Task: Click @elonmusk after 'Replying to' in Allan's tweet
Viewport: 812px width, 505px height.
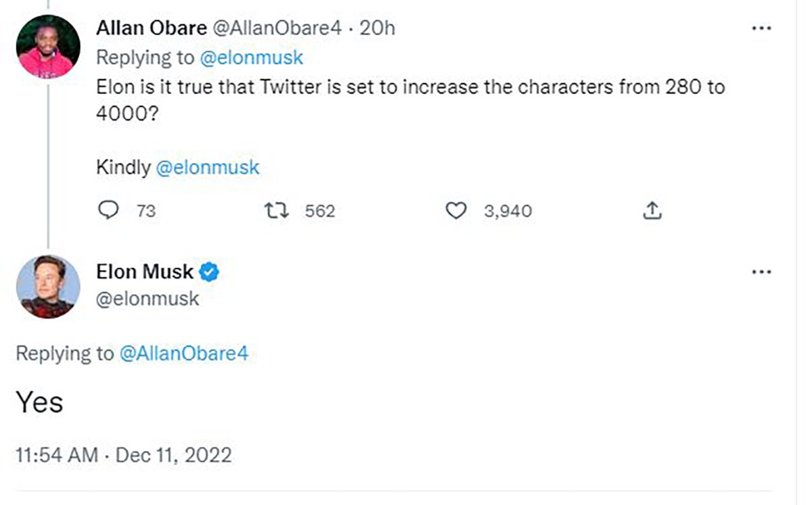Action: pyautogui.click(x=251, y=58)
